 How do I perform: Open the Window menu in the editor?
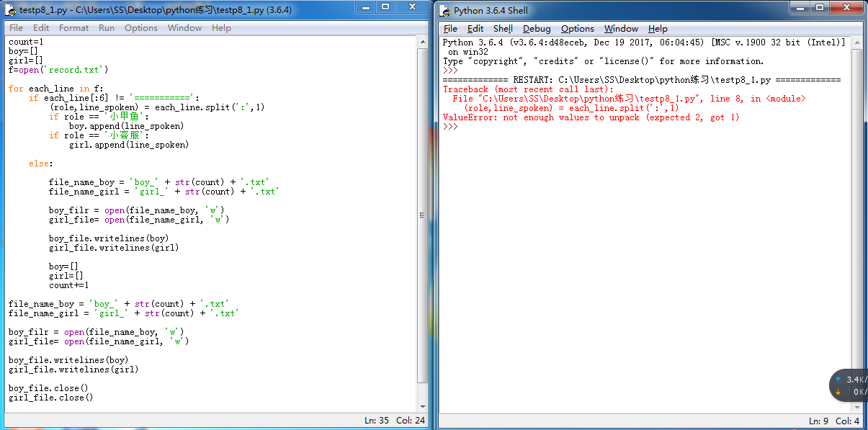tap(184, 27)
